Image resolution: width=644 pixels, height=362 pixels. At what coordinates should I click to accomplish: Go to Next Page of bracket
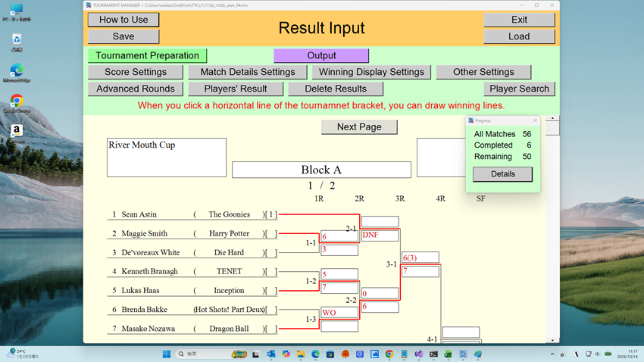coord(359,126)
